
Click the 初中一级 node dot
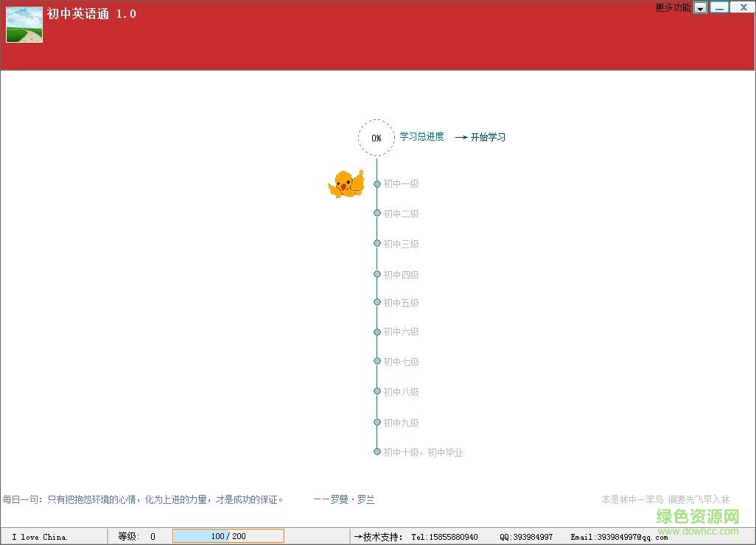377,183
